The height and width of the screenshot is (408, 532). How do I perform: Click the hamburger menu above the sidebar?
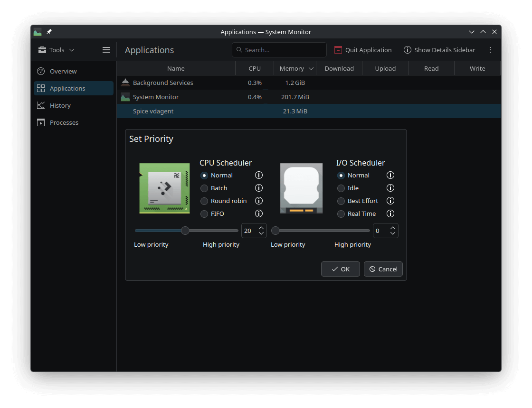coord(106,50)
